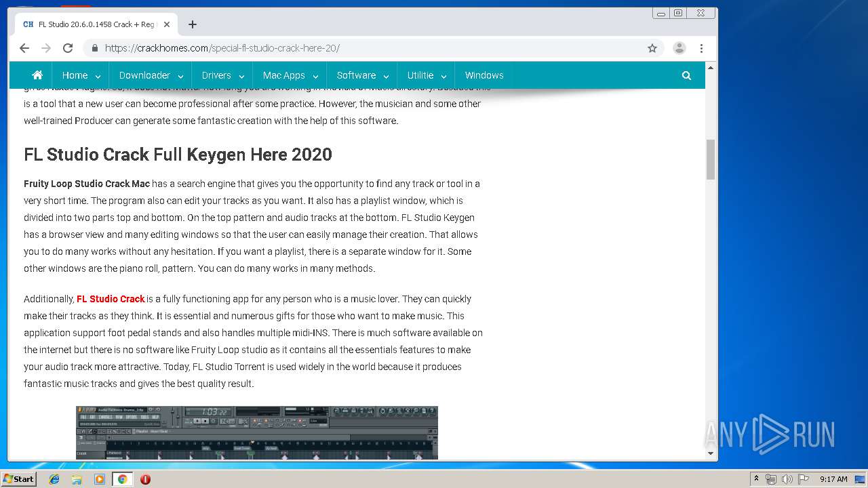Reload the page with the refresh icon
This screenshot has height=488, width=868.
pyautogui.click(x=68, y=48)
